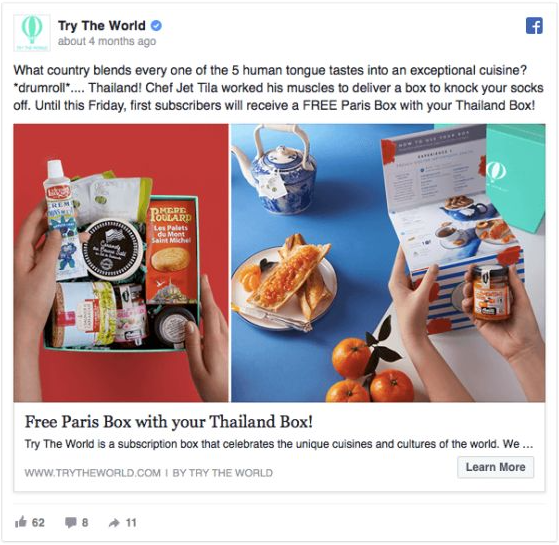Click the post text mentioning Chef Jet Tila

[278, 88]
